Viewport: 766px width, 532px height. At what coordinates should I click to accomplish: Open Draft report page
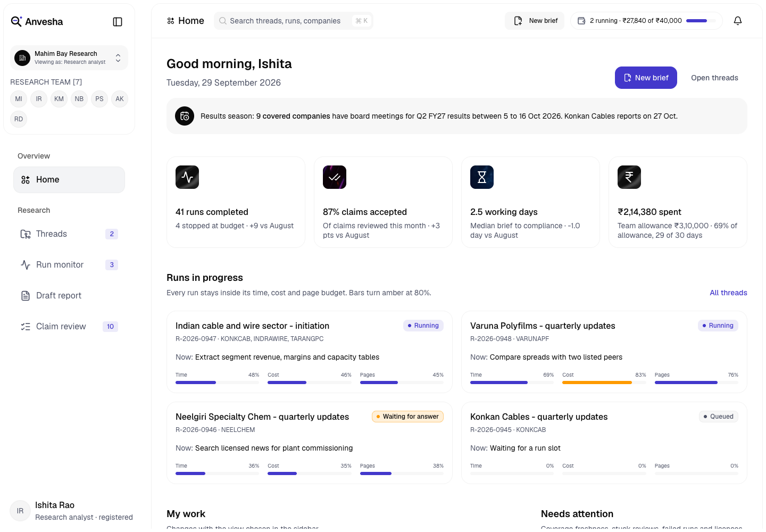click(x=69, y=296)
